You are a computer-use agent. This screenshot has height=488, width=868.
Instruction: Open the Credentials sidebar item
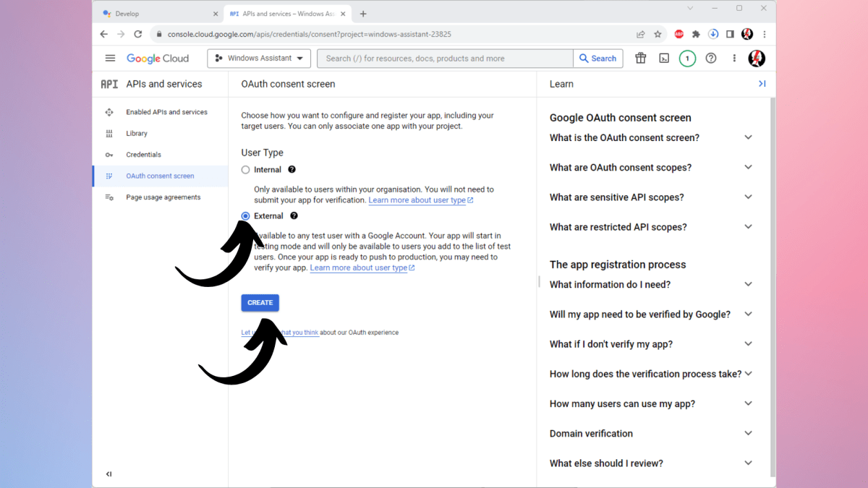(160, 155)
